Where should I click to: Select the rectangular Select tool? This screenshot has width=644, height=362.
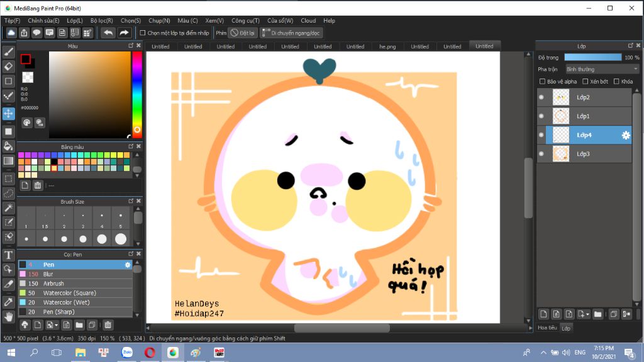[x=9, y=178]
